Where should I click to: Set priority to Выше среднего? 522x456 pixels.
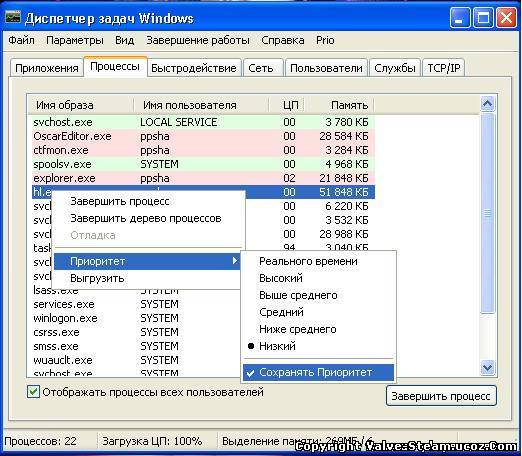pyautogui.click(x=319, y=295)
